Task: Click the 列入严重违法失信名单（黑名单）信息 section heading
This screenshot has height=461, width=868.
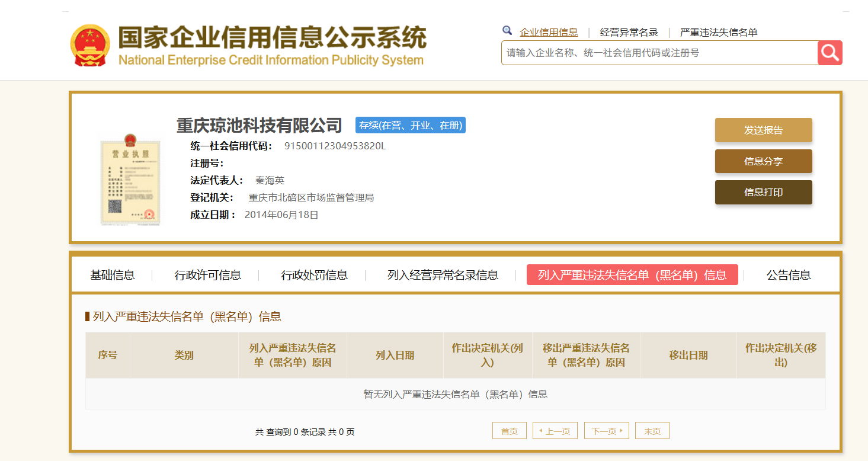Action: [x=187, y=316]
